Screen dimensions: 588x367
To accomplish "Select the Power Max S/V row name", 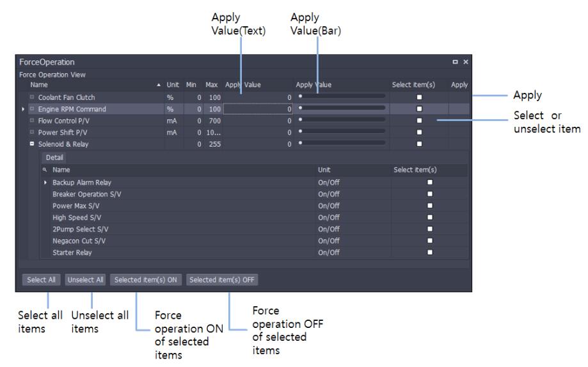I will 75,206.
